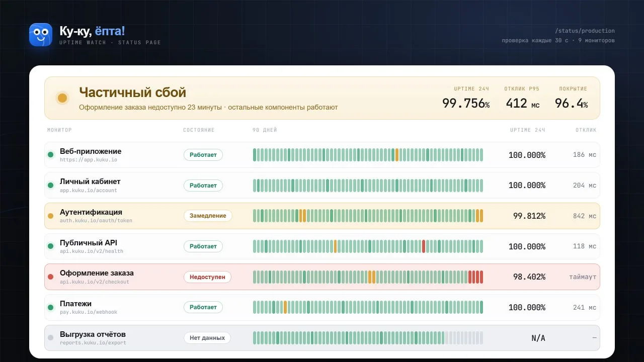The height and width of the screenshot is (362, 644).
Task: Click the Недоступен badge for checkout
Action: click(x=207, y=277)
